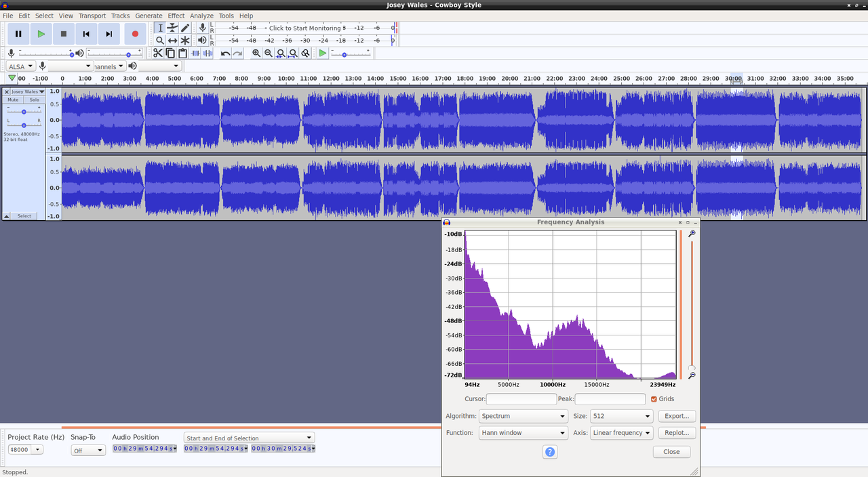Screen dimensions: 868x477
Task: Click the Cut scissors icon
Action: pos(158,53)
